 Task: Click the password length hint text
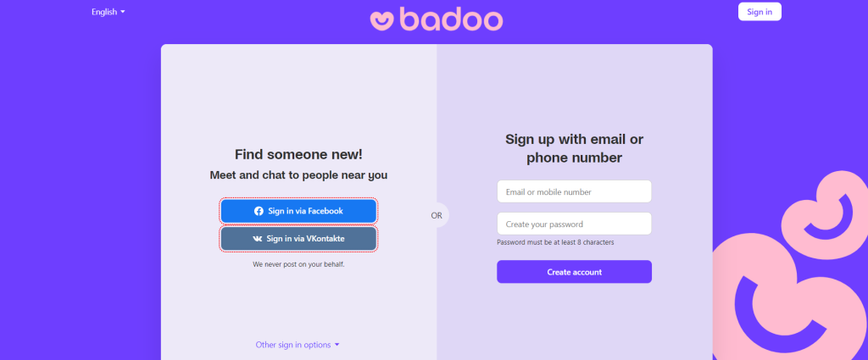[555, 242]
